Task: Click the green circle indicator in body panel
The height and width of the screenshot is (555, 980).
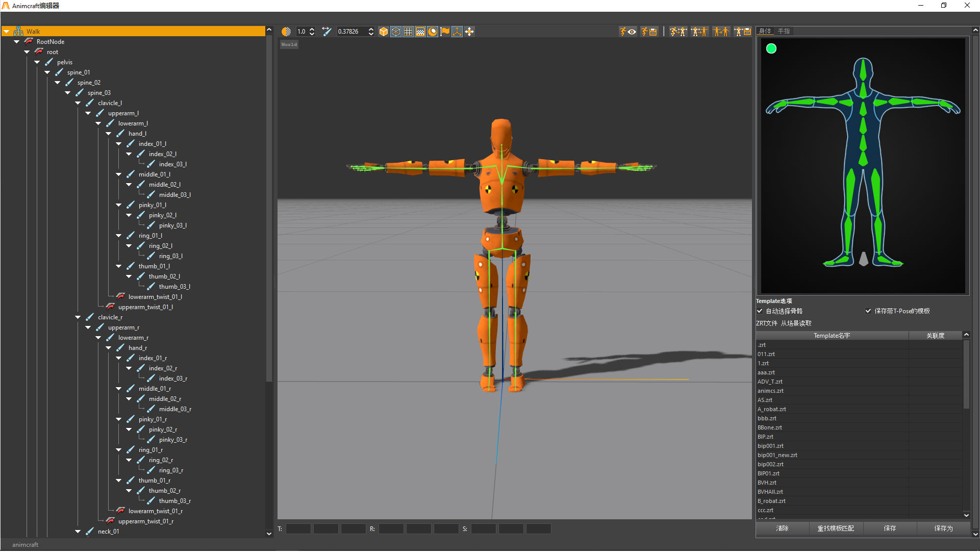Action: (771, 48)
